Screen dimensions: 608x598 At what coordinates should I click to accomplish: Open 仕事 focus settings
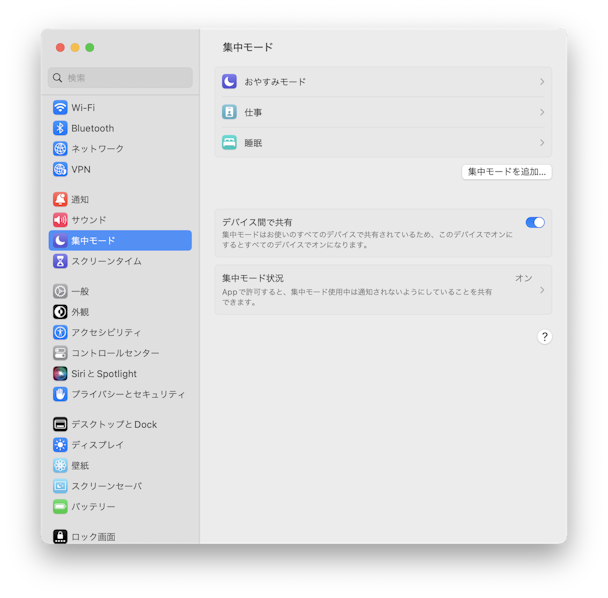383,112
